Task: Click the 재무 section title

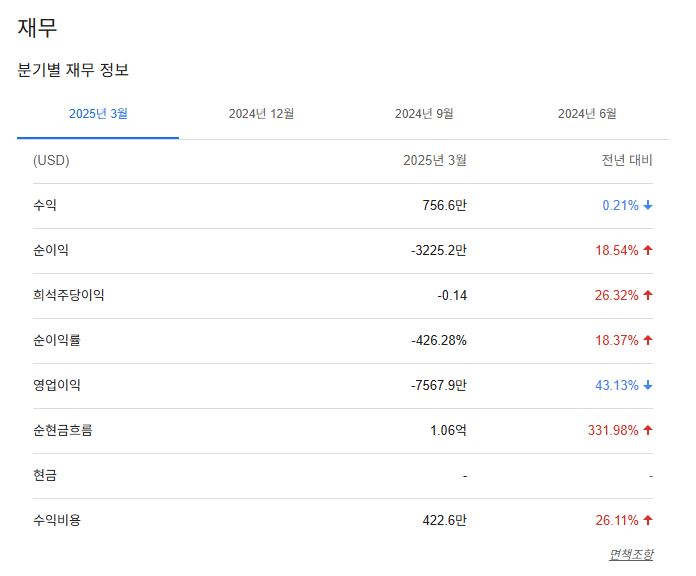Action: coord(37,28)
